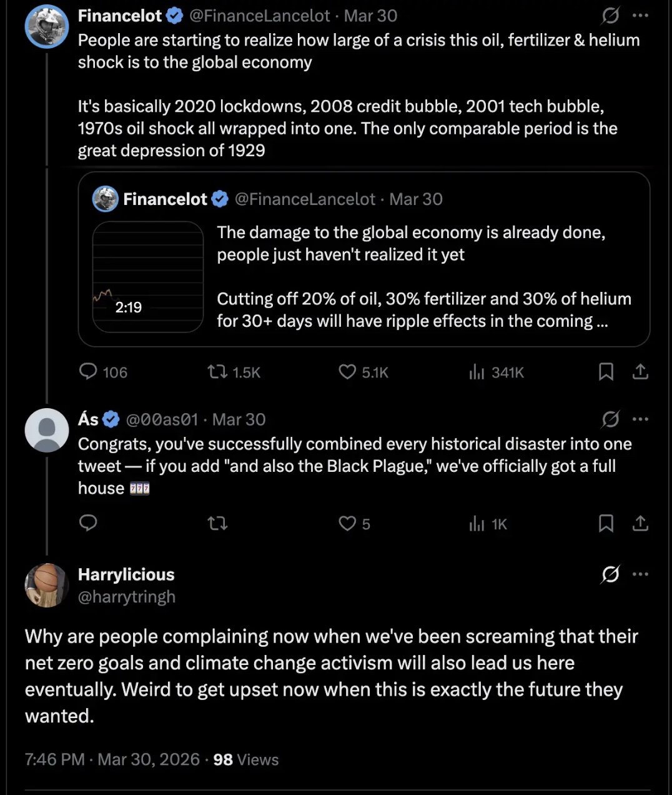The width and height of the screenshot is (672, 795).
Task: View analytics showing 341K views
Action: 477,372
